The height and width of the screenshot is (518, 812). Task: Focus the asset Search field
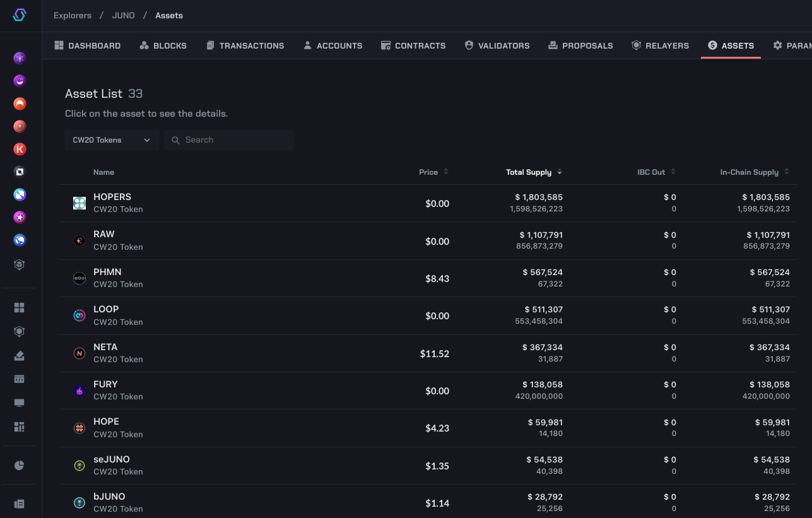pos(229,140)
